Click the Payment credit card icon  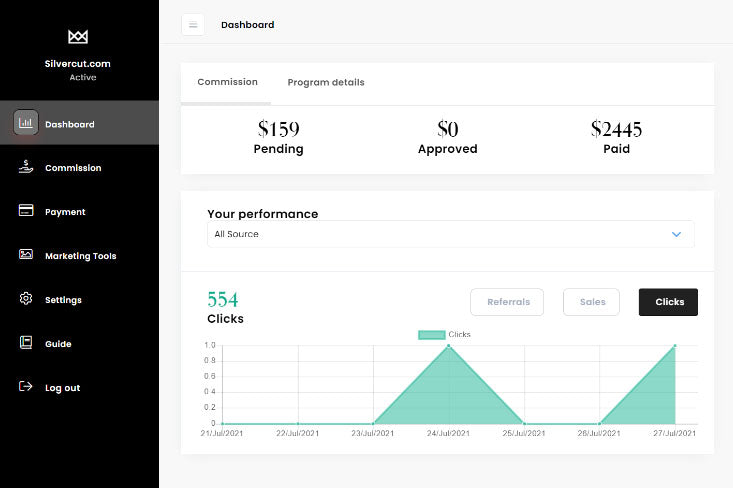tap(26, 212)
